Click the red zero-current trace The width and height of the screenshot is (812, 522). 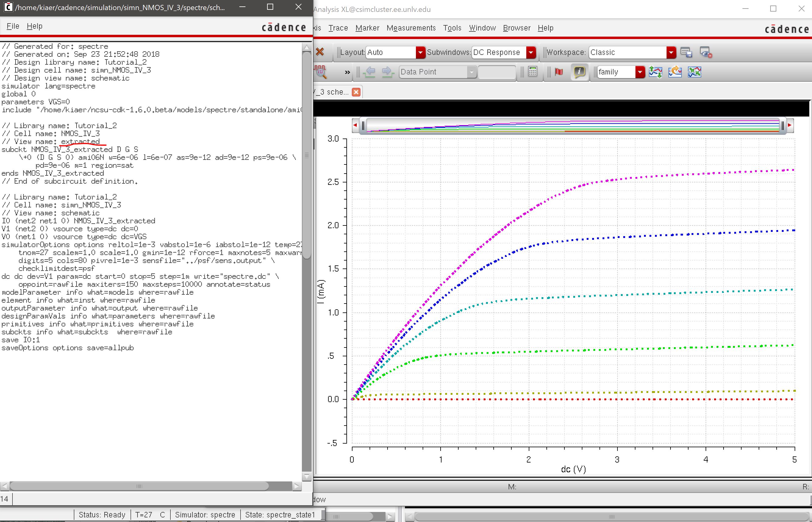coord(573,399)
